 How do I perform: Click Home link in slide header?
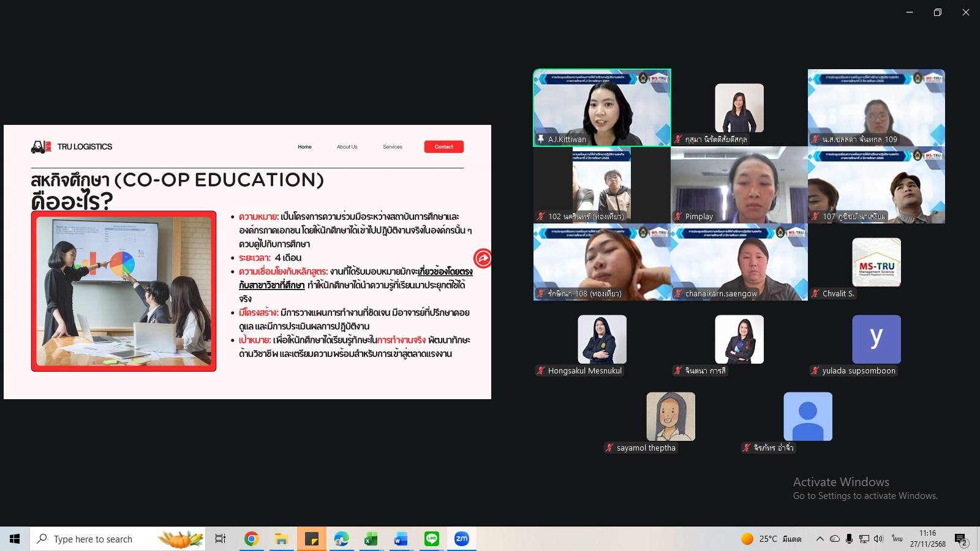pyautogui.click(x=304, y=147)
